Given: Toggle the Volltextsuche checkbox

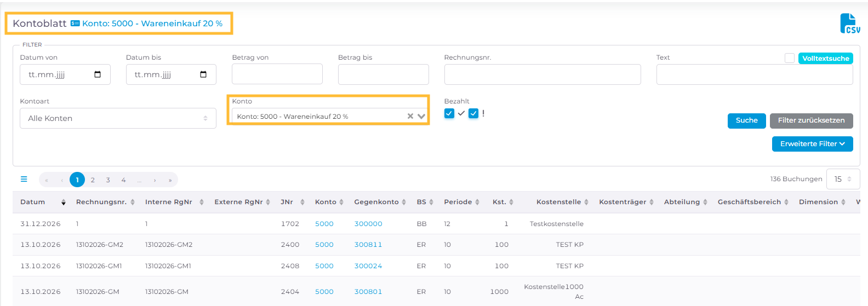Looking at the screenshot, I should (790, 58).
